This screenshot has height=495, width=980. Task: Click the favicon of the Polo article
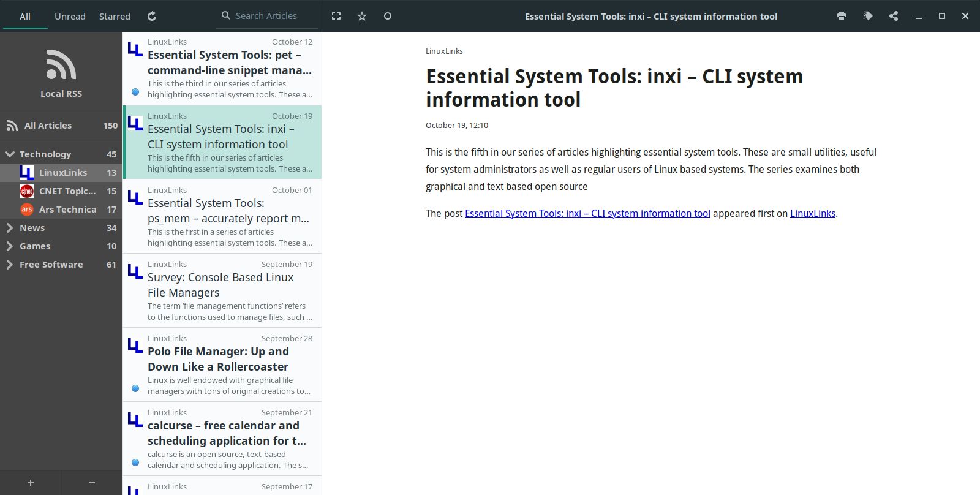(x=135, y=346)
